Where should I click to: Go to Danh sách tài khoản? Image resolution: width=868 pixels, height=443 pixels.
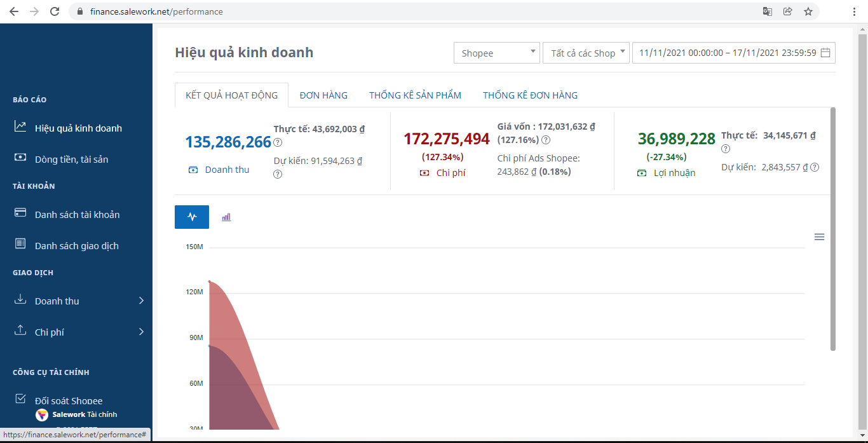(77, 215)
